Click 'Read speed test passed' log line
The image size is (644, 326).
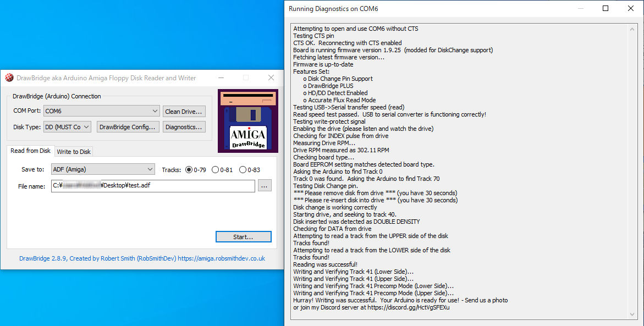[389, 114]
